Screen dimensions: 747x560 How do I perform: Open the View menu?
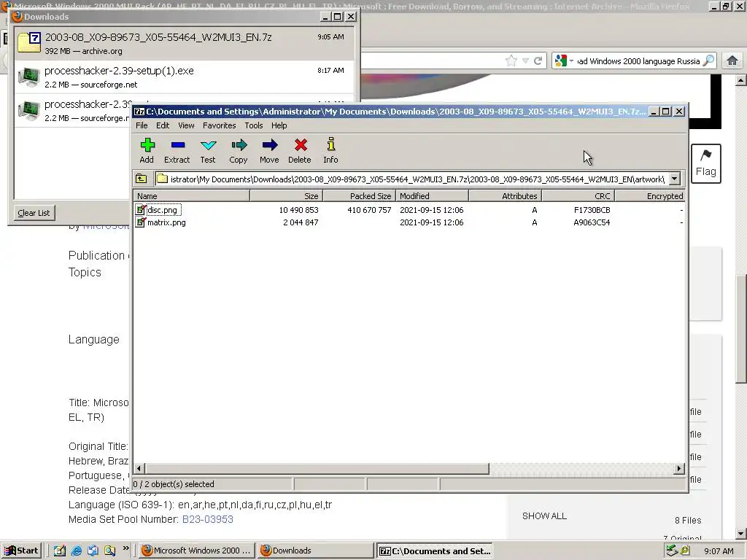(x=186, y=125)
